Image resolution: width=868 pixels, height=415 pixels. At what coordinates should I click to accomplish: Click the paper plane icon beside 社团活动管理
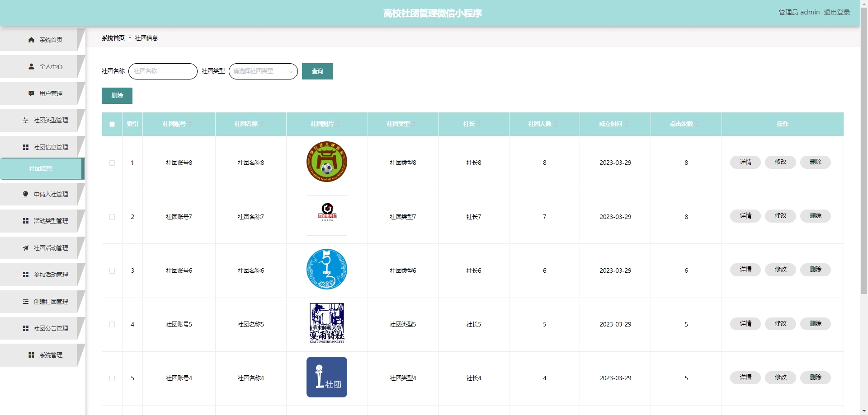(x=26, y=248)
